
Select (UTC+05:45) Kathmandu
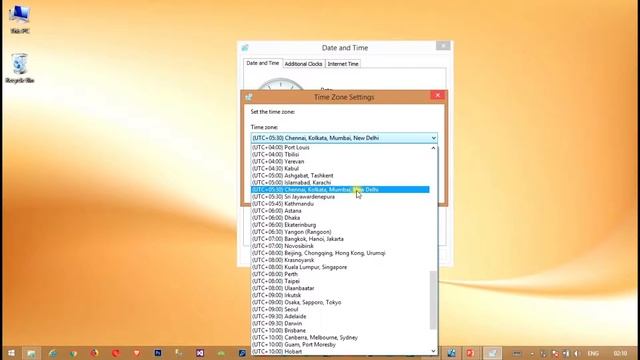[x=340, y=203]
